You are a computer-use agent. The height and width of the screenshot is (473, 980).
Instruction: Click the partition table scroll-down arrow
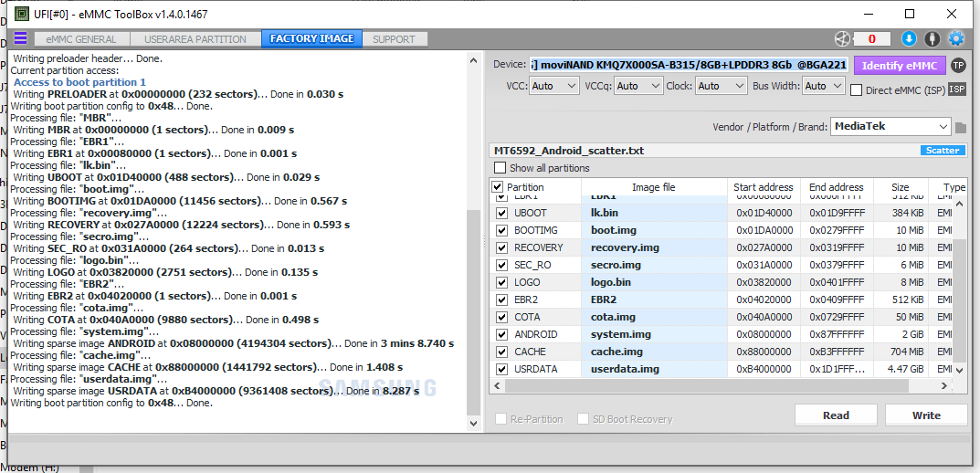coord(960,370)
